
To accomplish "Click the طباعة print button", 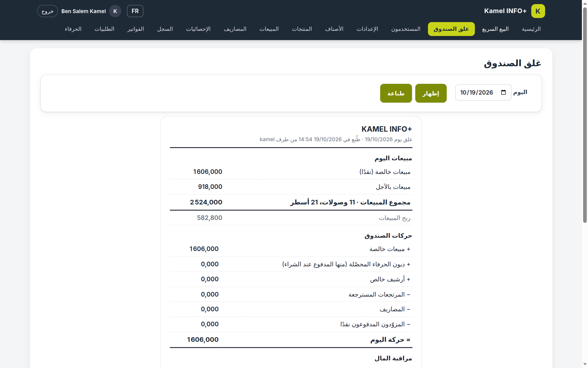I will coord(396,93).
